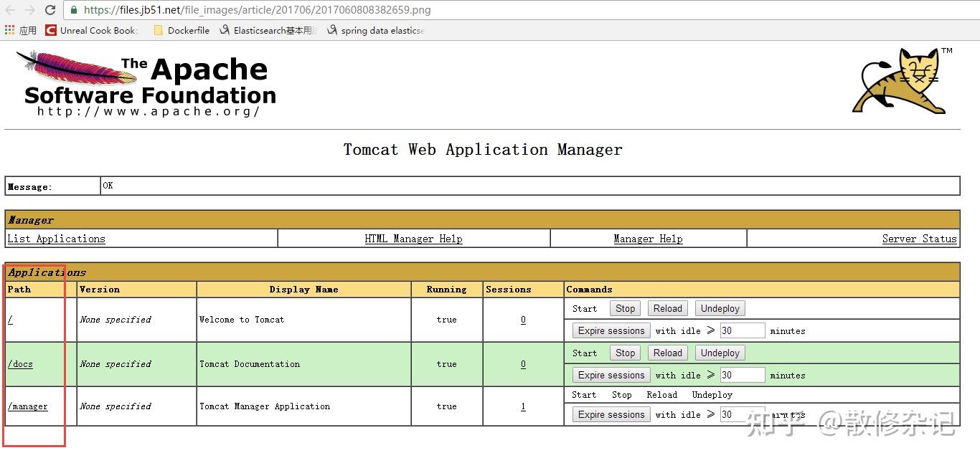This screenshot has width=980, height=463.
Task: Open the Apps bookmarks grid icon
Action: coord(9,30)
